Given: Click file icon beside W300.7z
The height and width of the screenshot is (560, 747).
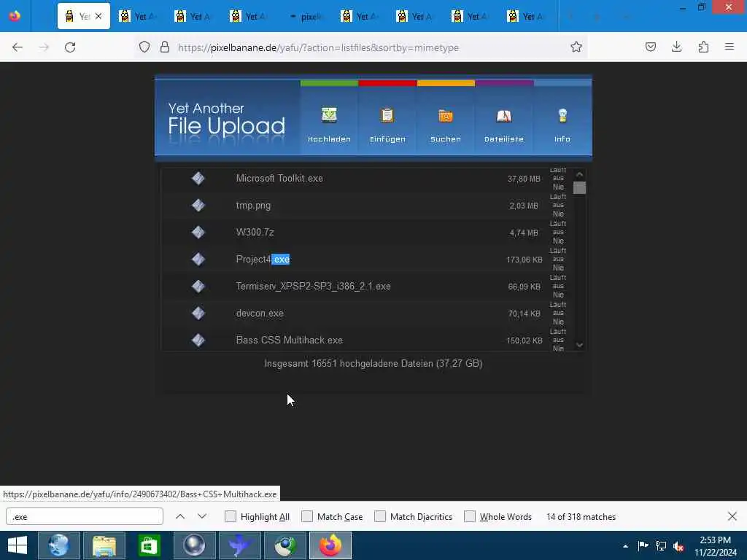Looking at the screenshot, I should (x=198, y=233).
